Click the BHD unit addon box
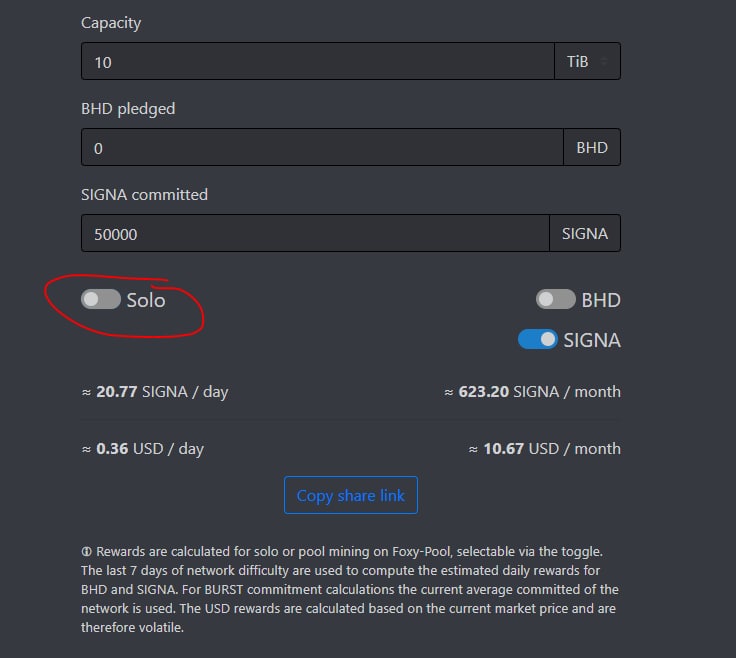This screenshot has width=736, height=658. pos(592,148)
